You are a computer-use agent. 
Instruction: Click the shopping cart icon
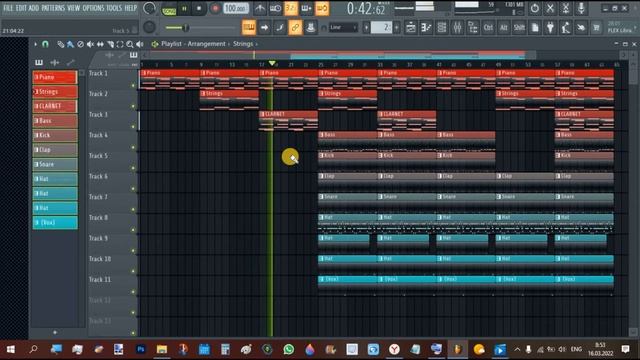tap(596, 27)
